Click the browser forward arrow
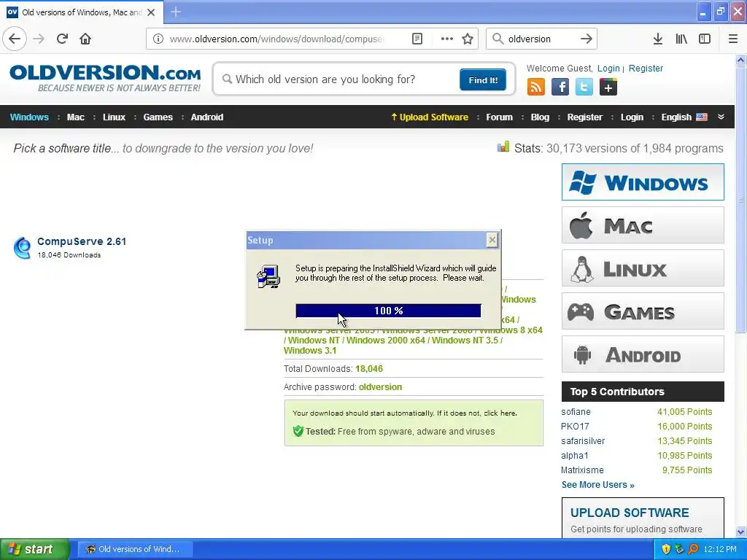This screenshot has width=747, height=560. (x=39, y=39)
